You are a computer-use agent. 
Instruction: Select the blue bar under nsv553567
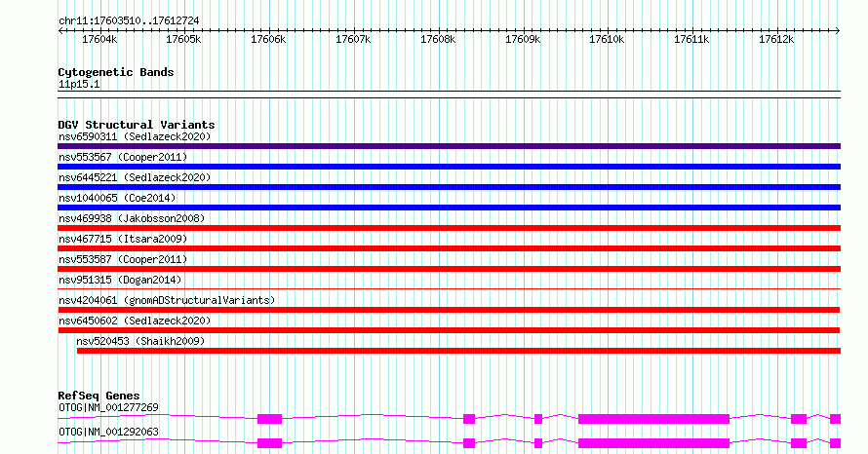point(449,167)
